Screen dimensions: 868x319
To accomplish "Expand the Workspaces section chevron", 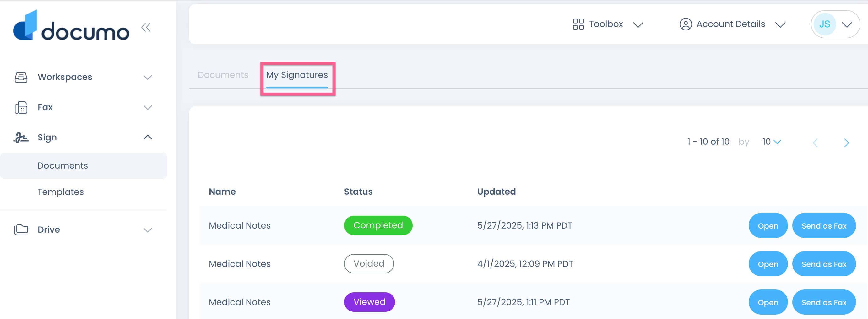I will 148,78.
